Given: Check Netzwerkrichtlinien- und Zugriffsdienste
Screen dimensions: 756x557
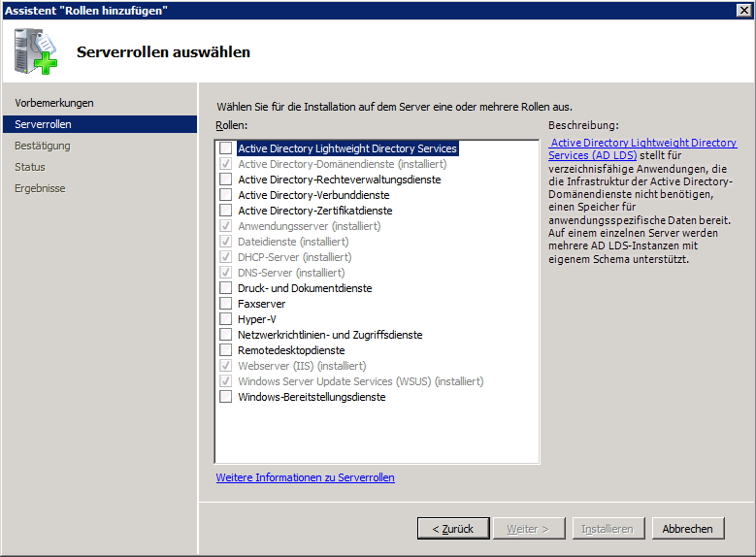Looking at the screenshot, I should [226, 335].
